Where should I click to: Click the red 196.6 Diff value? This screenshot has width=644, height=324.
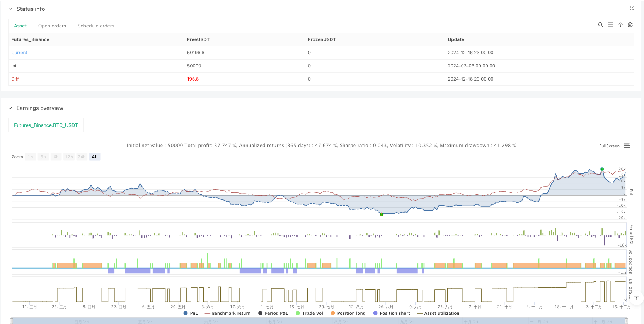pyautogui.click(x=193, y=79)
